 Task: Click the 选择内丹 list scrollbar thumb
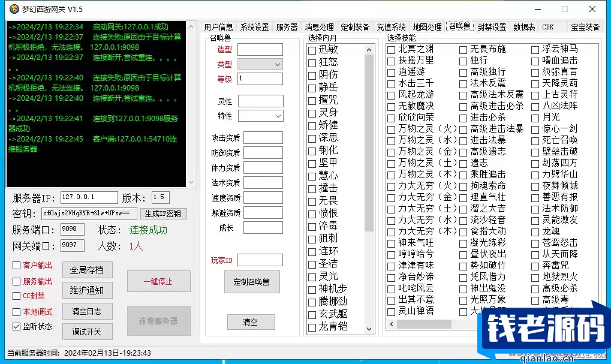(x=369, y=143)
